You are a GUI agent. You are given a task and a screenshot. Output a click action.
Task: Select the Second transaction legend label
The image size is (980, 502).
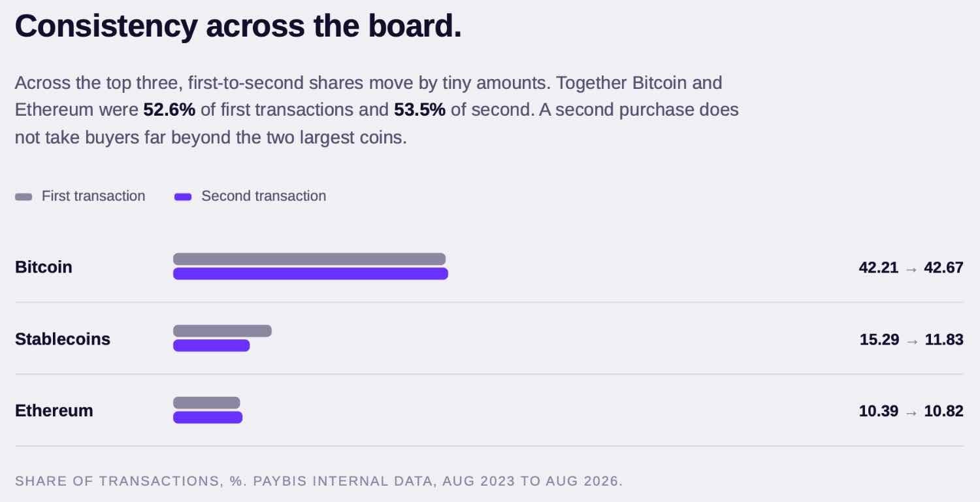263,196
